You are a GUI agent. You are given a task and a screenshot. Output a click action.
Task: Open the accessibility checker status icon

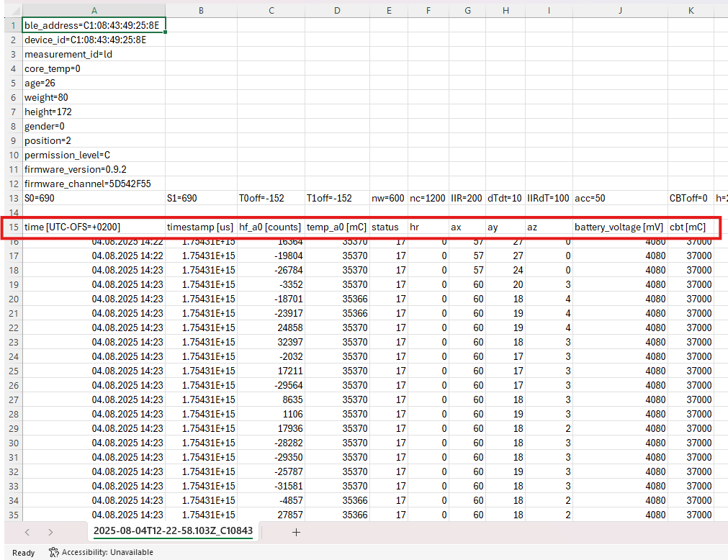tap(54, 552)
